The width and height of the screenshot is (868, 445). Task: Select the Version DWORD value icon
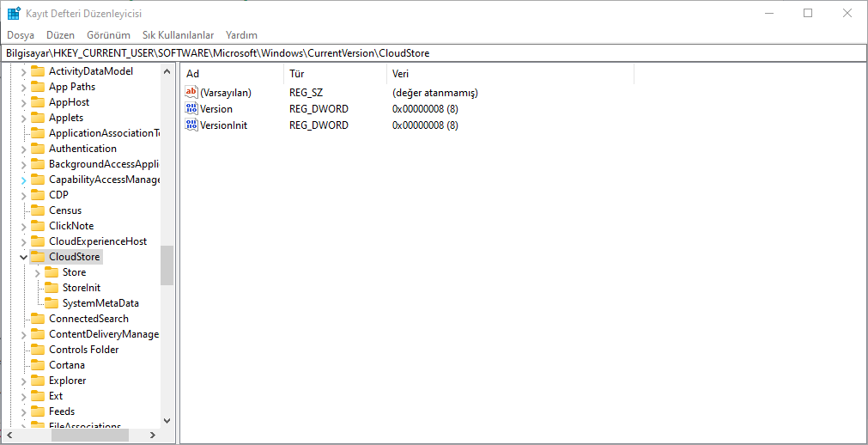click(x=191, y=108)
